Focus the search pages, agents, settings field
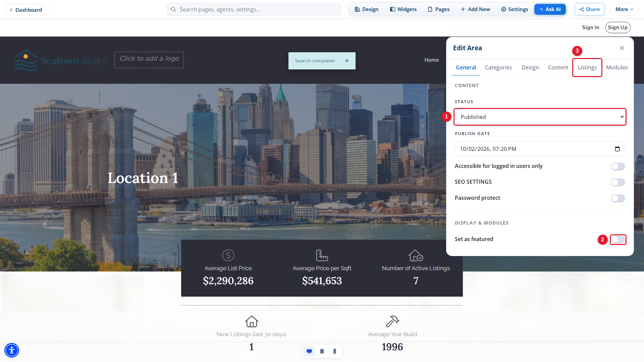This screenshot has height=362, width=644. pyautogui.click(x=254, y=9)
